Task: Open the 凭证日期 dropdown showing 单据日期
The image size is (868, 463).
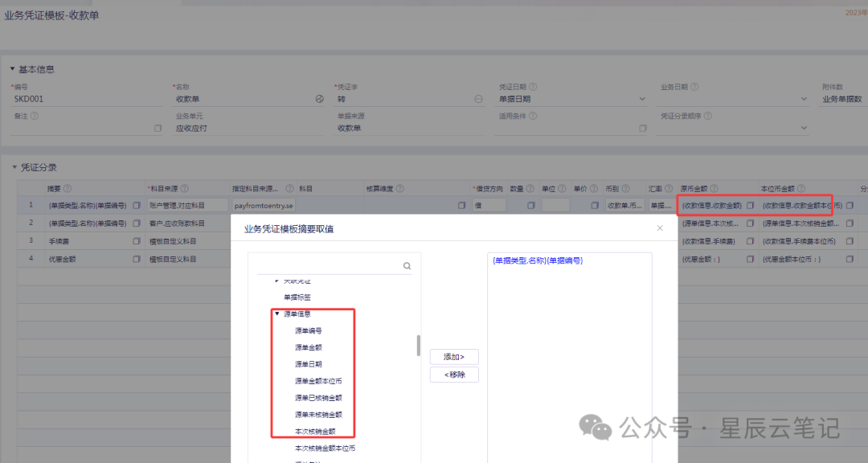Action: click(x=642, y=99)
